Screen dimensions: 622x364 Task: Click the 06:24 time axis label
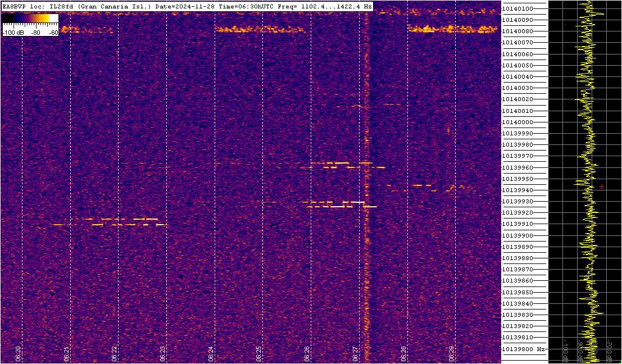[211, 354]
